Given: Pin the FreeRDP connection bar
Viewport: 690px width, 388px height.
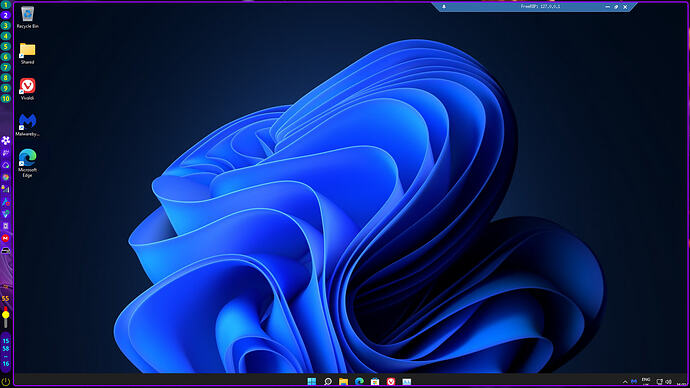Looking at the screenshot, I should coord(444,7).
